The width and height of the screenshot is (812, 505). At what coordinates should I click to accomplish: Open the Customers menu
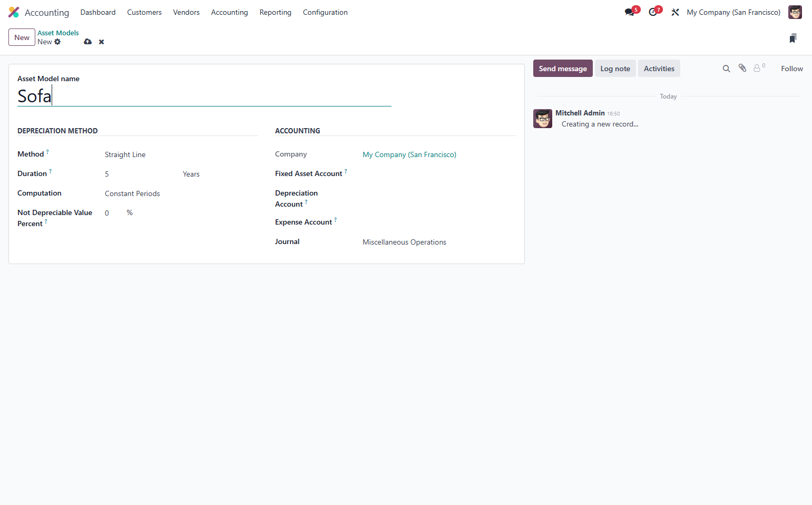tap(144, 12)
